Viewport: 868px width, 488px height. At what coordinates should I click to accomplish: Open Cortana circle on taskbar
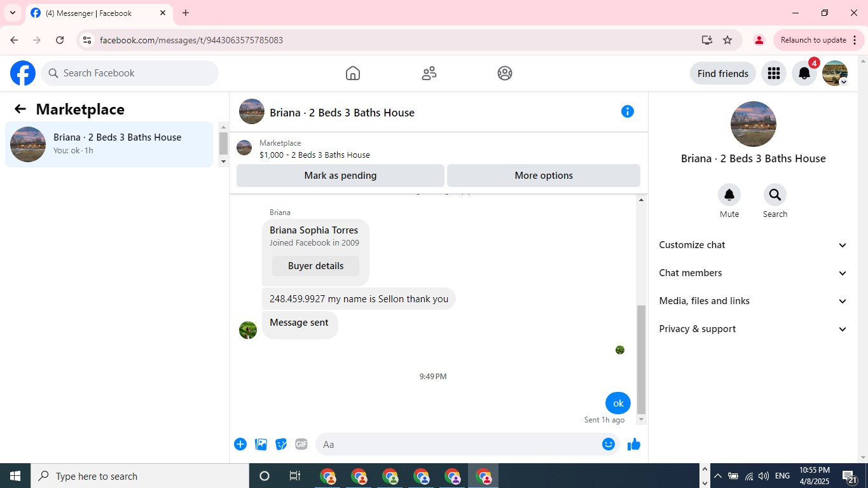[265, 476]
